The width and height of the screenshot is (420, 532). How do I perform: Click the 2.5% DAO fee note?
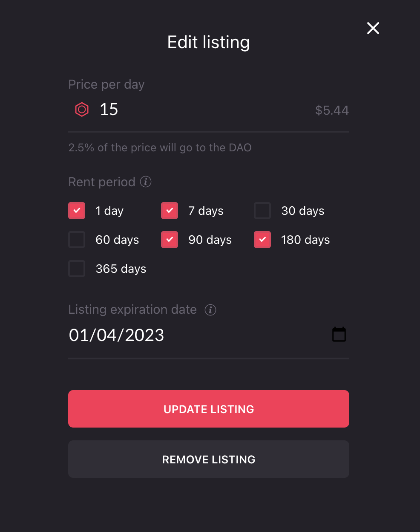(x=160, y=147)
